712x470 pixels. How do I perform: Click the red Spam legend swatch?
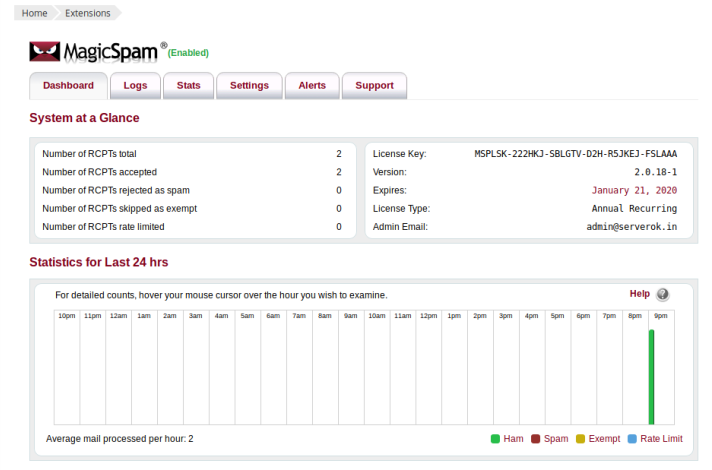tap(535, 439)
